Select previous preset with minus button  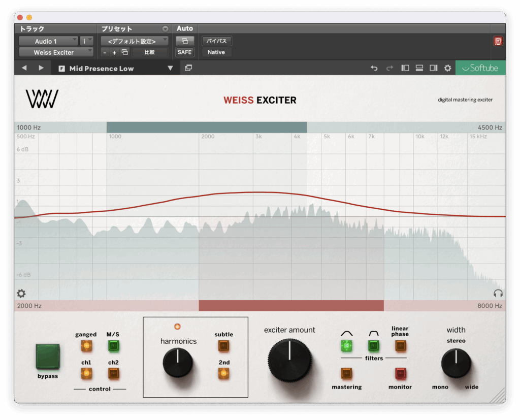pos(105,52)
